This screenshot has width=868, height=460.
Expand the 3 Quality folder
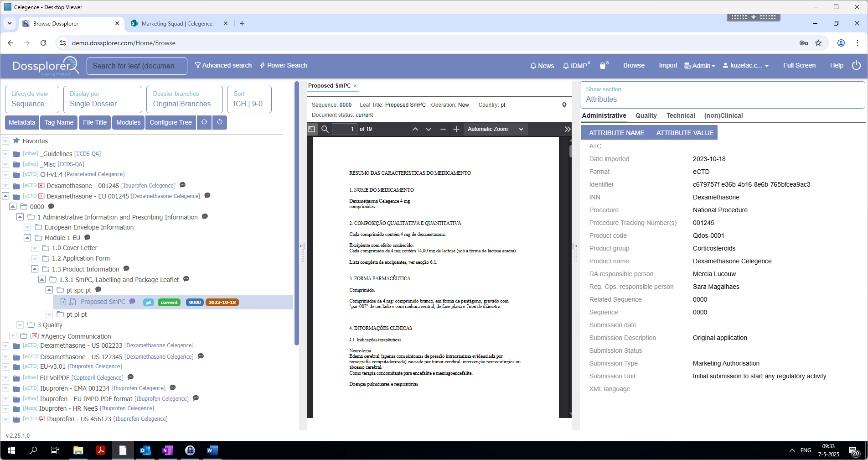[x=20, y=325]
